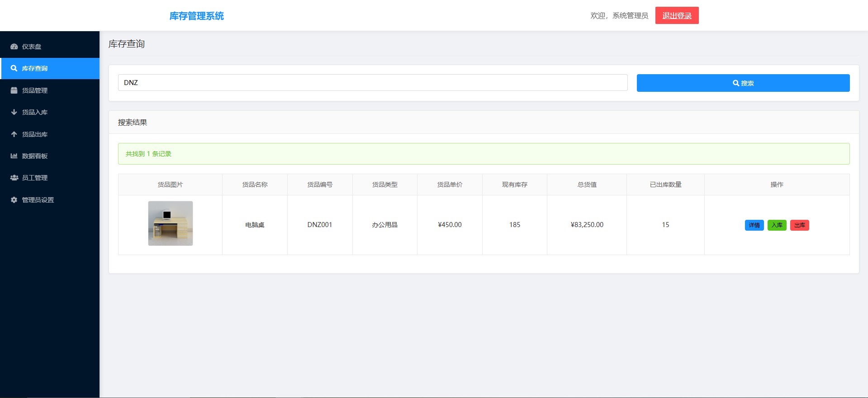
Task: Open 货品入库 from the sidebar
Action: (x=50, y=112)
